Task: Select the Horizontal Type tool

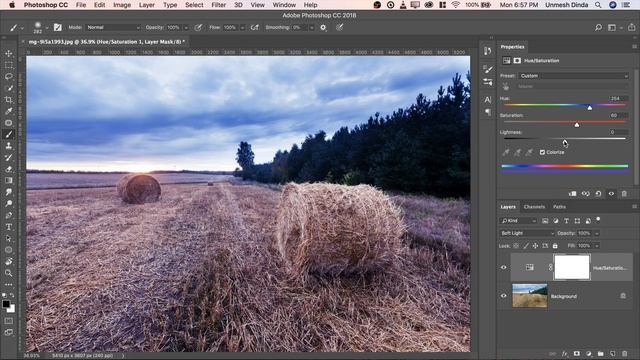Action: tap(9, 227)
